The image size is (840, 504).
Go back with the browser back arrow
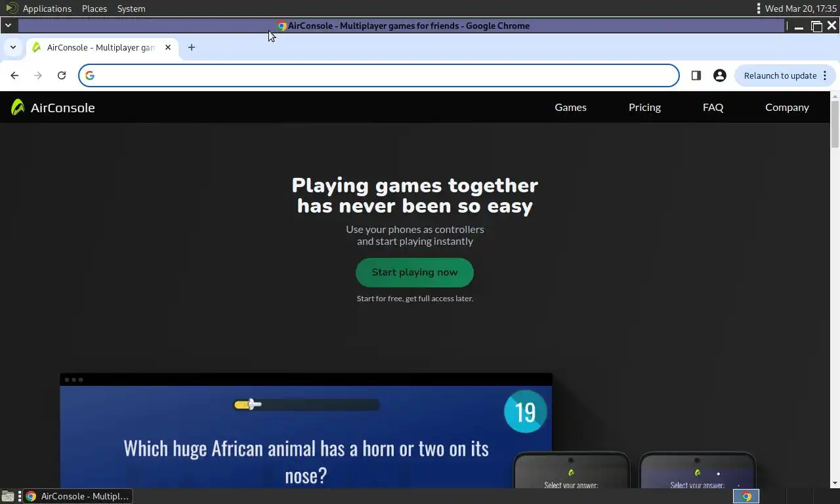click(x=14, y=75)
